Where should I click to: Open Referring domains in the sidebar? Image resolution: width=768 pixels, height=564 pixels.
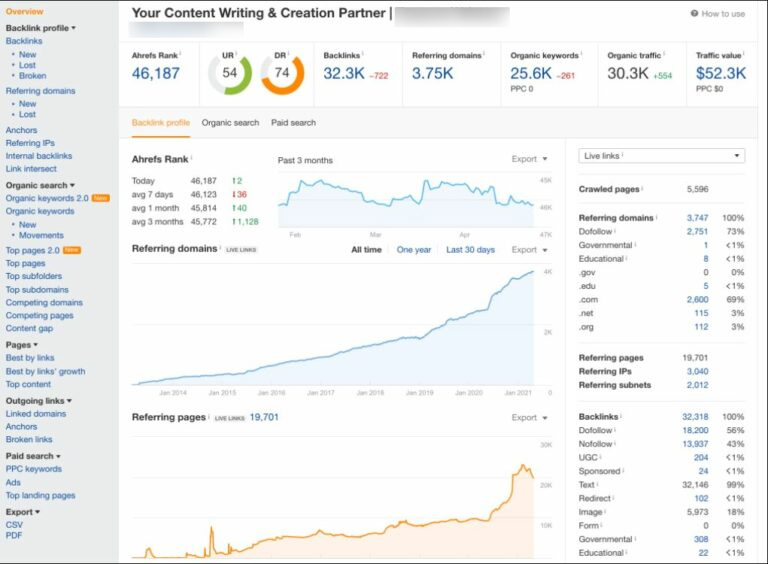[40, 91]
